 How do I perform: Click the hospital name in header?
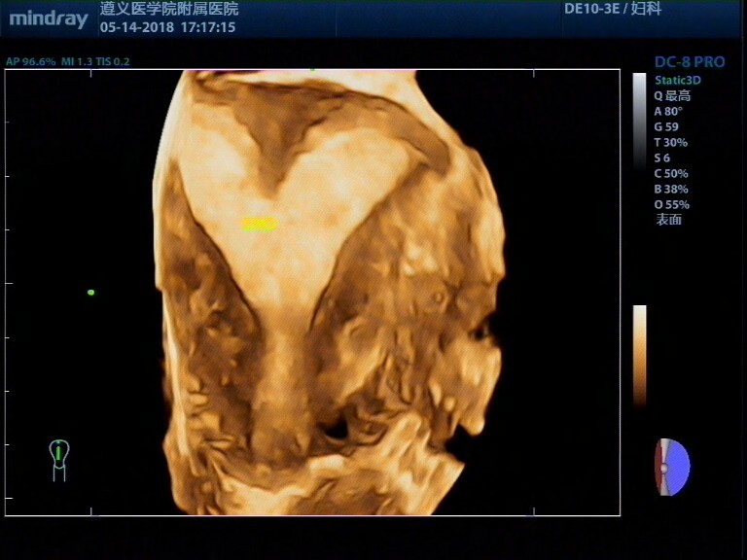169,9
